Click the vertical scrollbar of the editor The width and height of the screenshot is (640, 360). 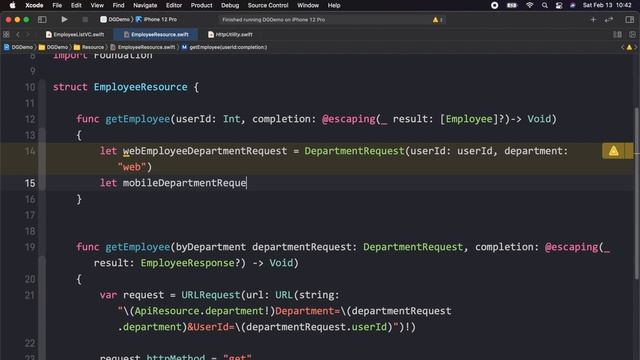pos(637,193)
